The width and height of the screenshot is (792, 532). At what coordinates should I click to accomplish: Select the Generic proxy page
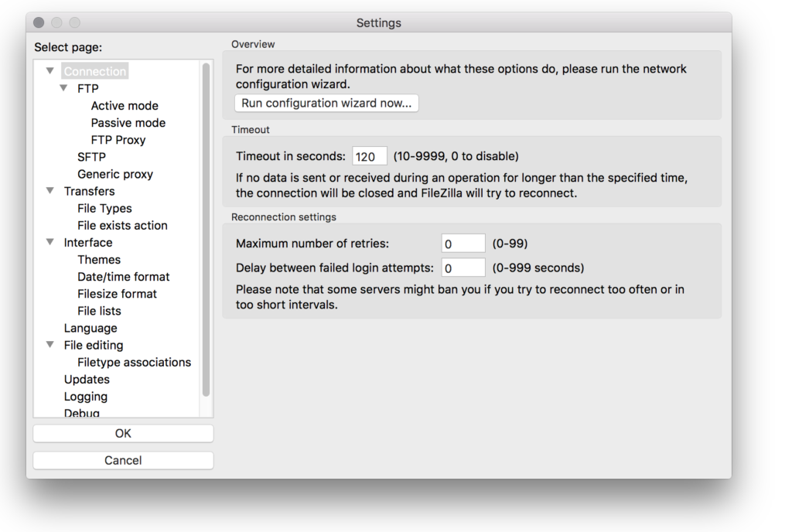coord(114,174)
